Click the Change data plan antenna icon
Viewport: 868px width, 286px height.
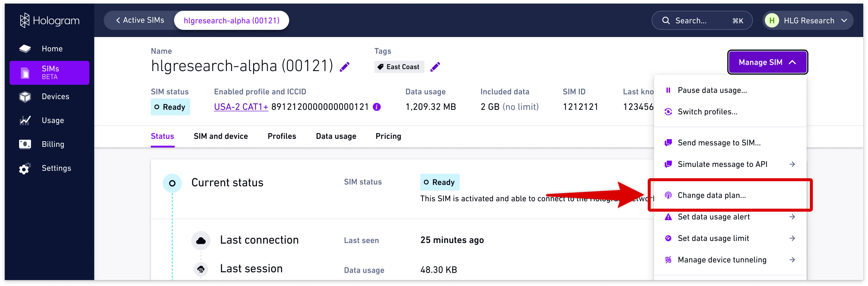[668, 195]
